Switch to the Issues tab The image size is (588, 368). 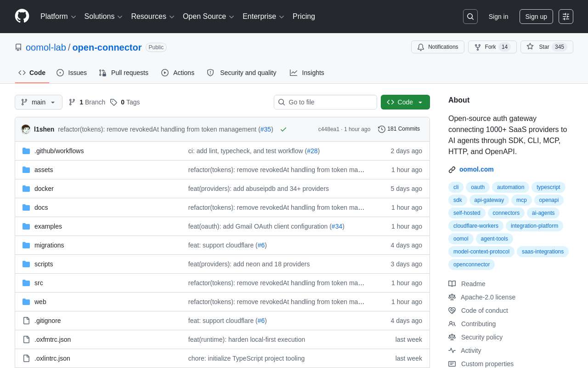72,73
